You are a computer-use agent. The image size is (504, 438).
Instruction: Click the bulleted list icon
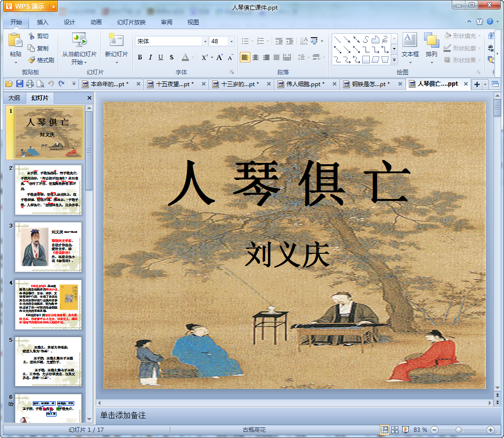click(x=245, y=41)
